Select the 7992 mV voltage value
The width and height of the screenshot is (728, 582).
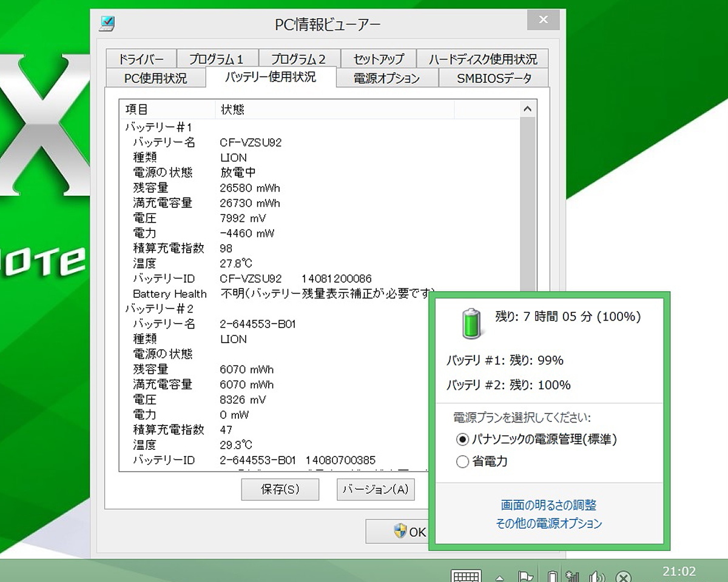click(x=243, y=218)
